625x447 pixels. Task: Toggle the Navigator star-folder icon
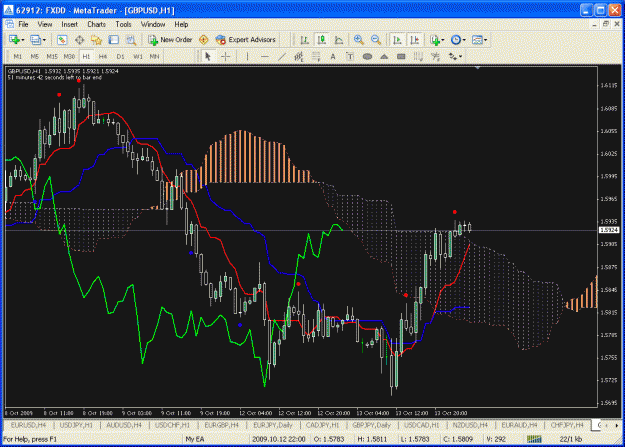96,39
